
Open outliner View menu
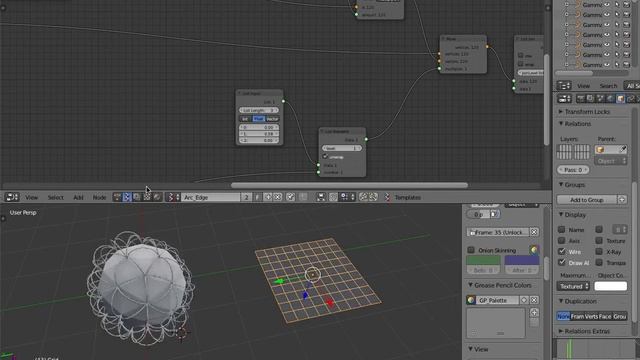point(583,86)
